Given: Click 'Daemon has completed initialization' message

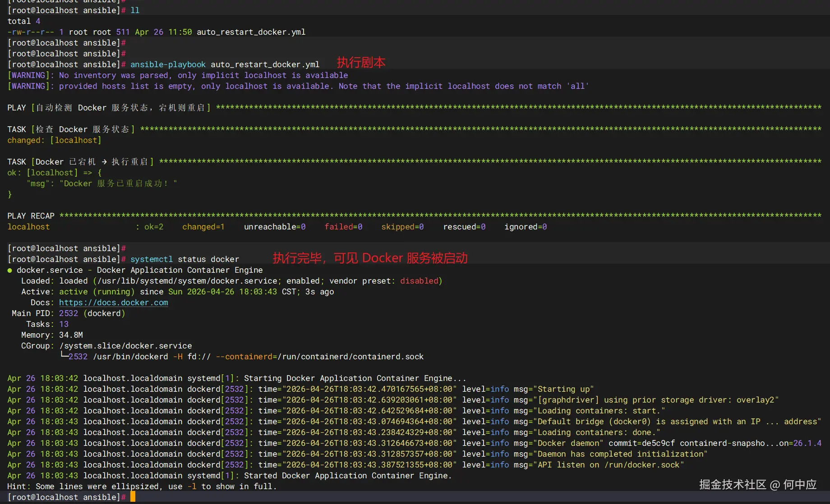Looking at the screenshot, I should [620, 454].
